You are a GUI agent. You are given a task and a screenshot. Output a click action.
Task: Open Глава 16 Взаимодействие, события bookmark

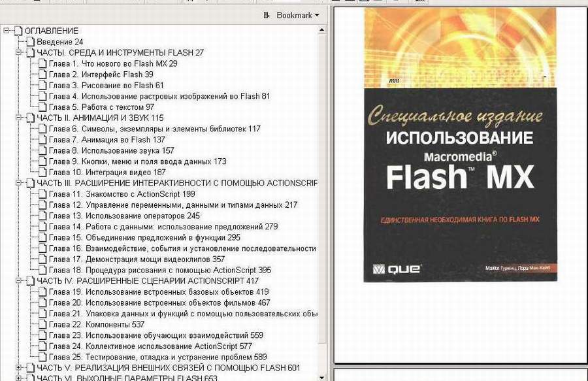183,248
